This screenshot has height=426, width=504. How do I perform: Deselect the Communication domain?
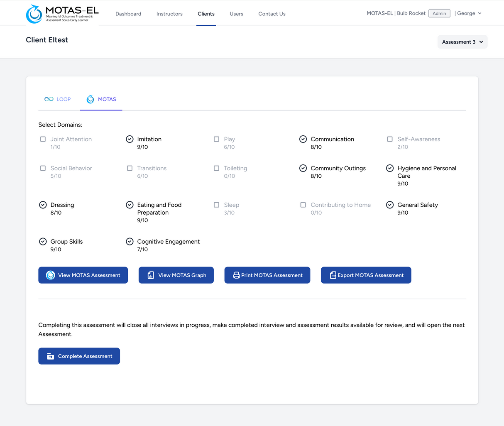click(303, 139)
